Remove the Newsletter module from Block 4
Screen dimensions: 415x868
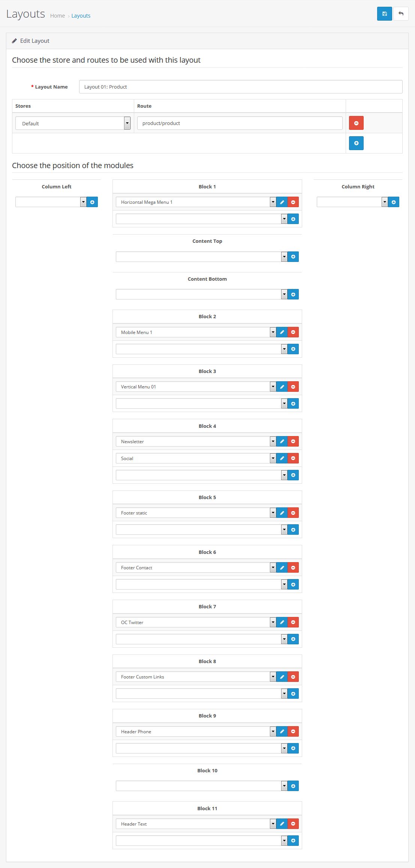(x=293, y=441)
